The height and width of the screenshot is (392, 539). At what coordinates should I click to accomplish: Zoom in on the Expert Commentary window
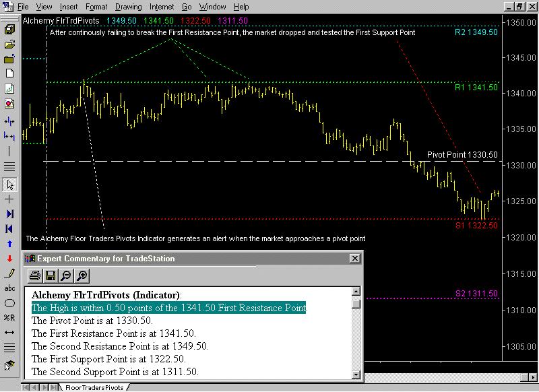pyautogui.click(x=82, y=275)
